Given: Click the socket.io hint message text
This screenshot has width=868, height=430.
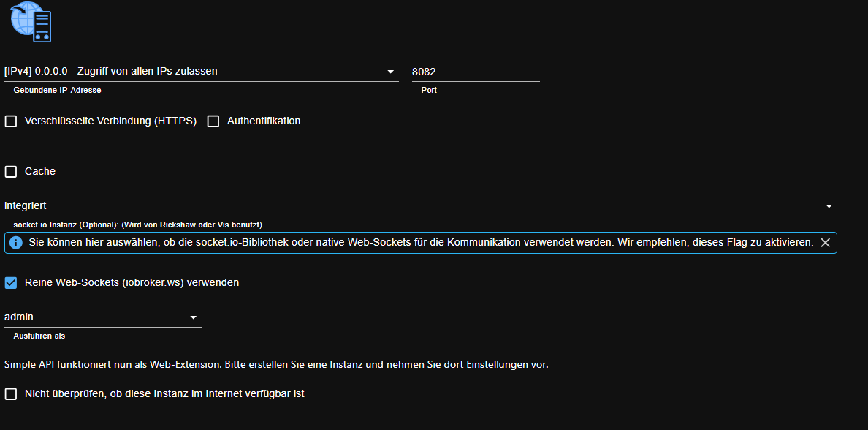Looking at the screenshot, I should pyautogui.click(x=421, y=242).
